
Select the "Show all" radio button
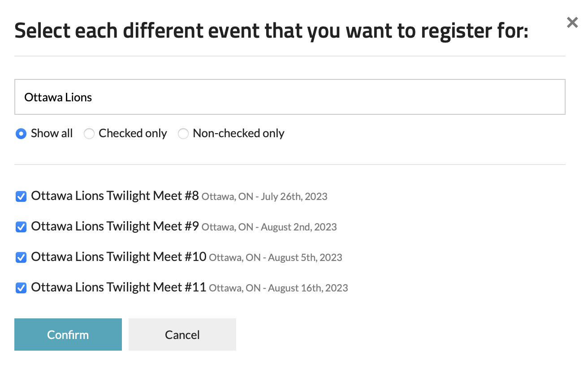tap(21, 134)
